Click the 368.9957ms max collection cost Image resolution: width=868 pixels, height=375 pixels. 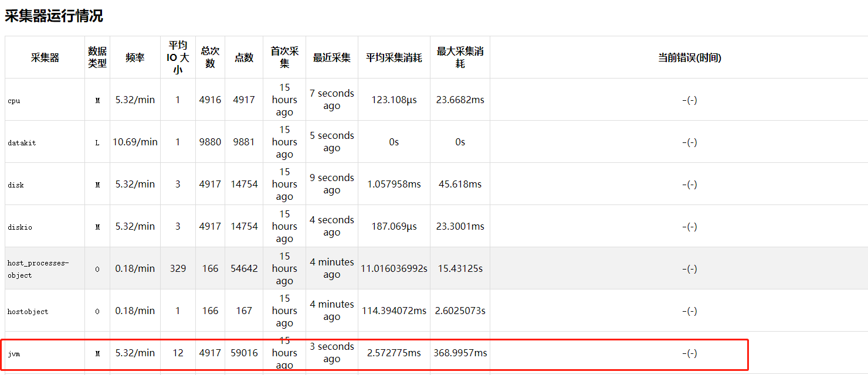(460, 353)
